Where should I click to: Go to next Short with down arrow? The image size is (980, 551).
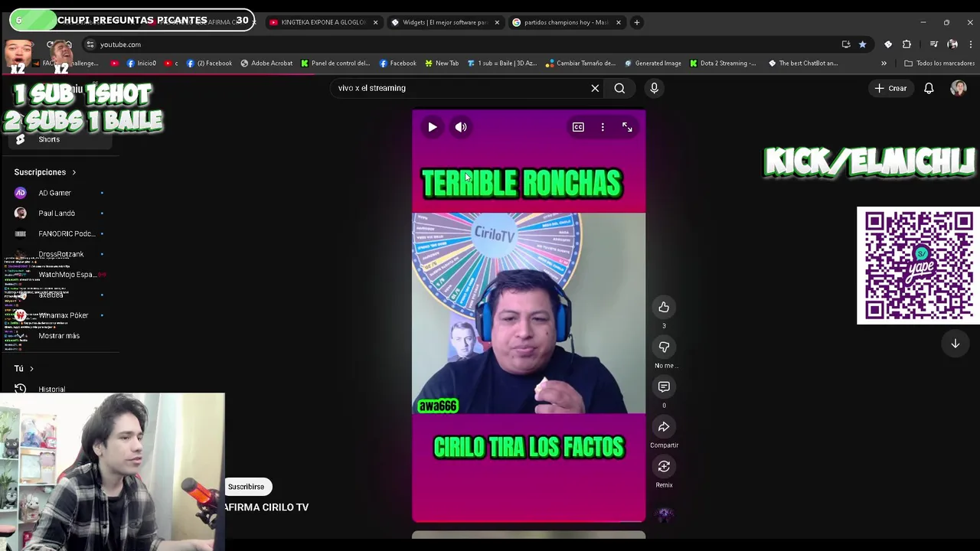955,344
